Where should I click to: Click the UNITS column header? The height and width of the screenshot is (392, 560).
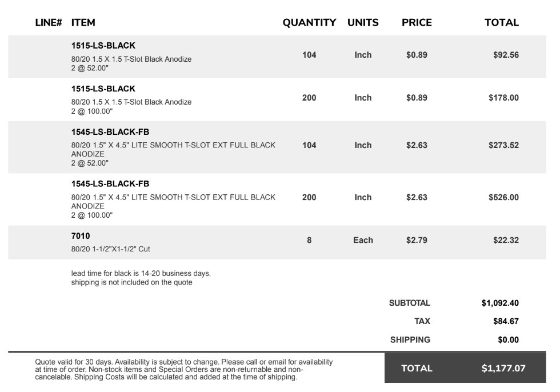[363, 22]
